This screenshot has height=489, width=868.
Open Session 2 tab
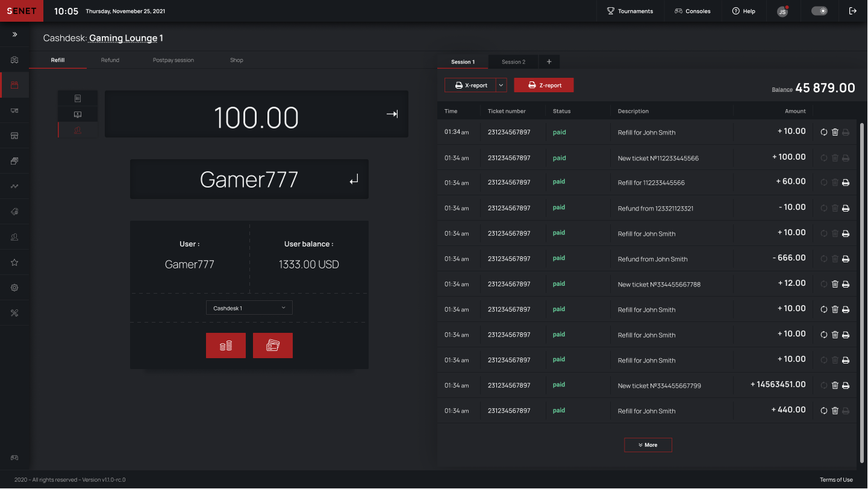(513, 62)
